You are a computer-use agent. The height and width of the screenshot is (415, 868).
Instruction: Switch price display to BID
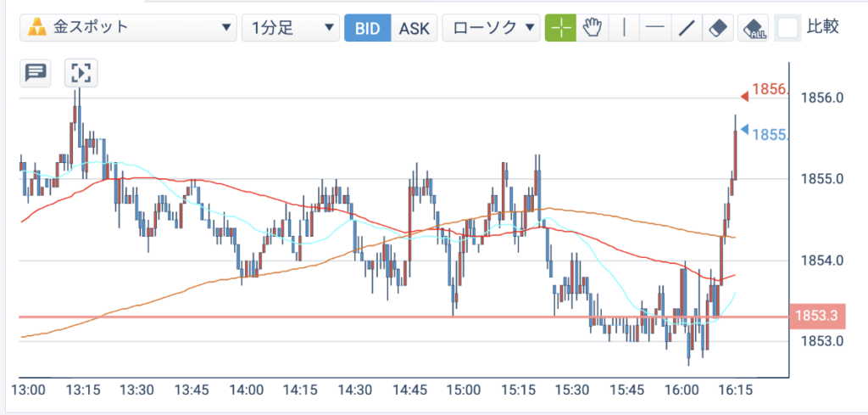368,28
